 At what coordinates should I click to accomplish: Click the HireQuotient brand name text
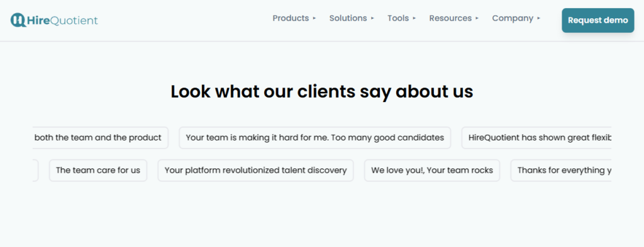pos(62,20)
